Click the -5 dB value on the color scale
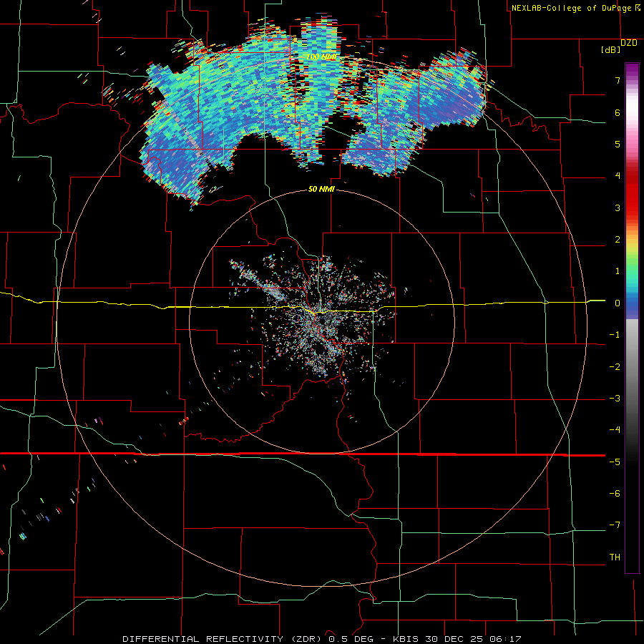 [615, 462]
